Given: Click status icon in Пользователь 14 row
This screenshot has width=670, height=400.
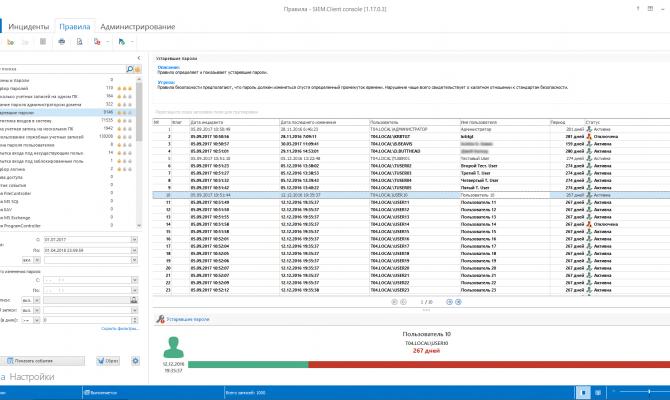Looking at the screenshot, I should [589, 224].
